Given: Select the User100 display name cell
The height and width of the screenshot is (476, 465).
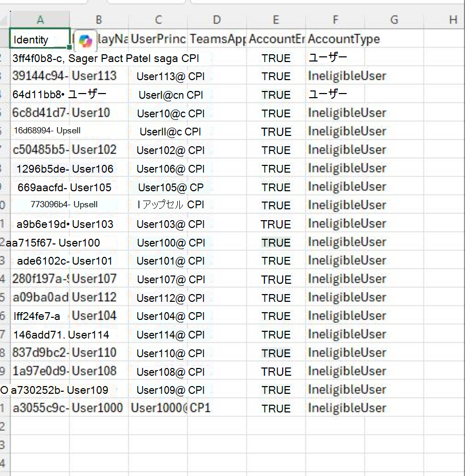Looking at the screenshot, I should 99,242.
